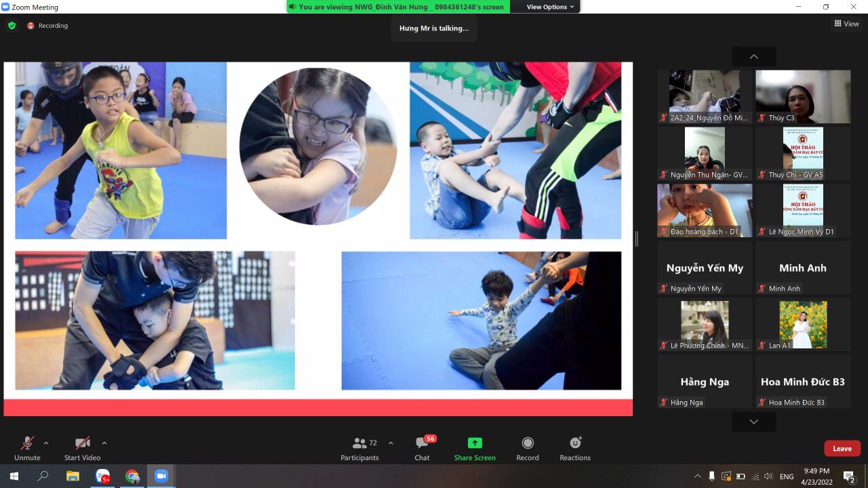Expand audio options arrow beside Unmute
The width and height of the screenshot is (868, 488).
pos(46,443)
